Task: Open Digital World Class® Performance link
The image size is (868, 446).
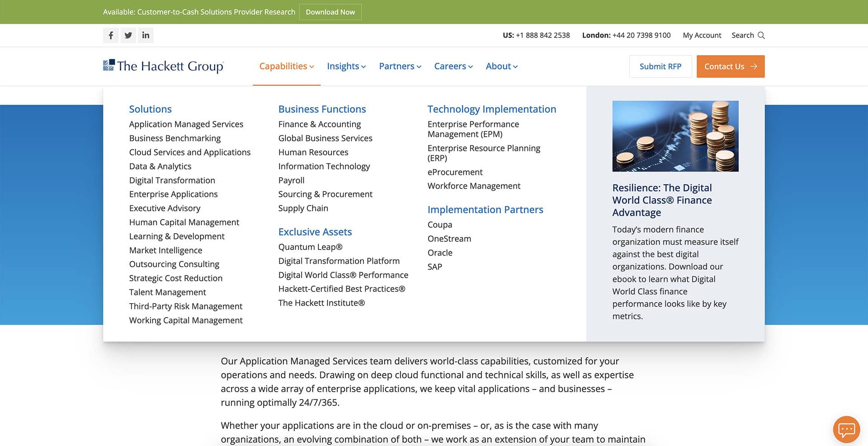Action: 343,275
